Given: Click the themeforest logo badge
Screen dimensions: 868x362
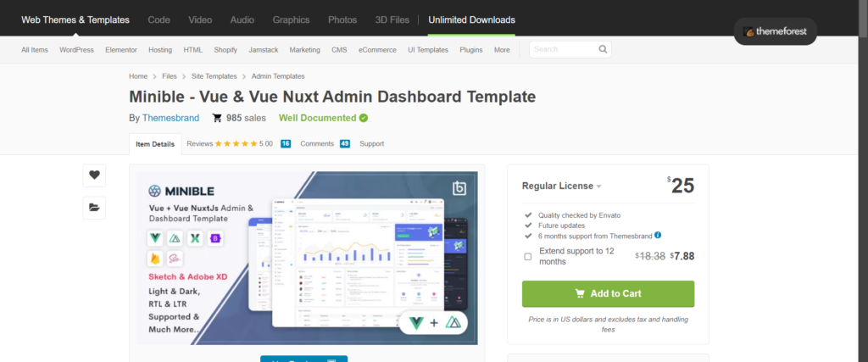Looking at the screenshot, I should (x=775, y=31).
